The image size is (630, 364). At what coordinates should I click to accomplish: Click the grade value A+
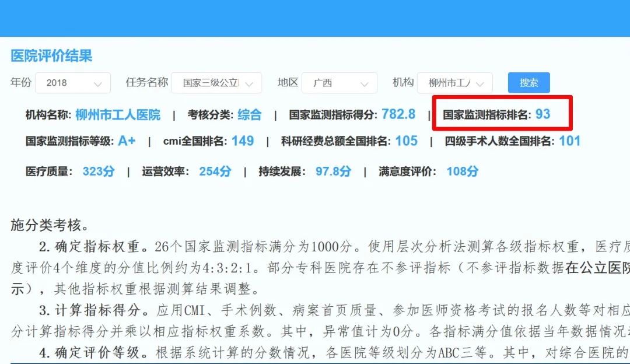pos(127,141)
